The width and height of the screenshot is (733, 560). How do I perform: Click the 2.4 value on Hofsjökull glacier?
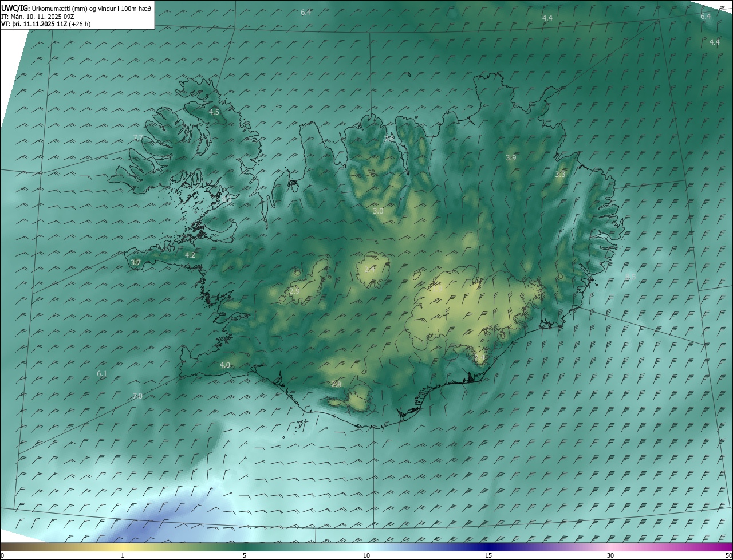click(371, 269)
